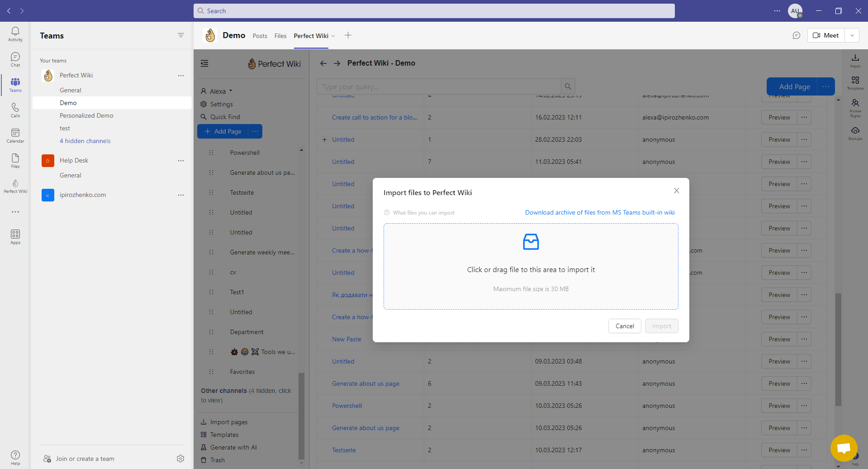Open Access Rights from the right toolbar

pyautogui.click(x=855, y=109)
